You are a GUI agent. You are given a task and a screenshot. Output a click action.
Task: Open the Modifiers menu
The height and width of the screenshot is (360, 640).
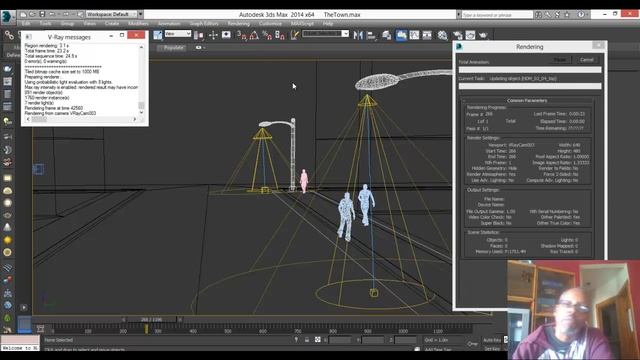[138, 24]
